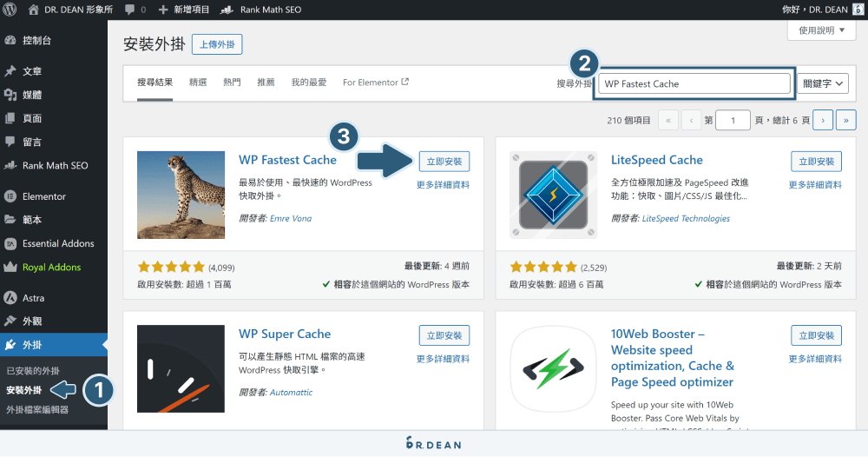Install the LiteSpeed Cache plugin now
Screen dimensions: 868x457
(x=816, y=162)
